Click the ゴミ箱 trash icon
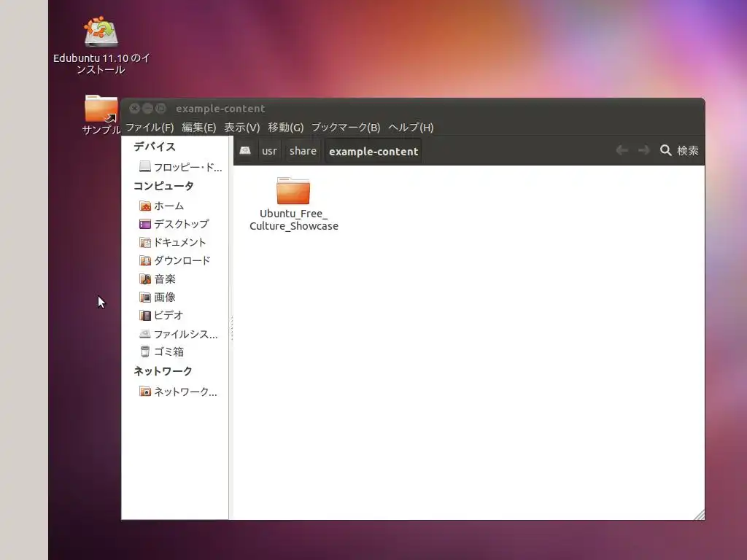 145,351
